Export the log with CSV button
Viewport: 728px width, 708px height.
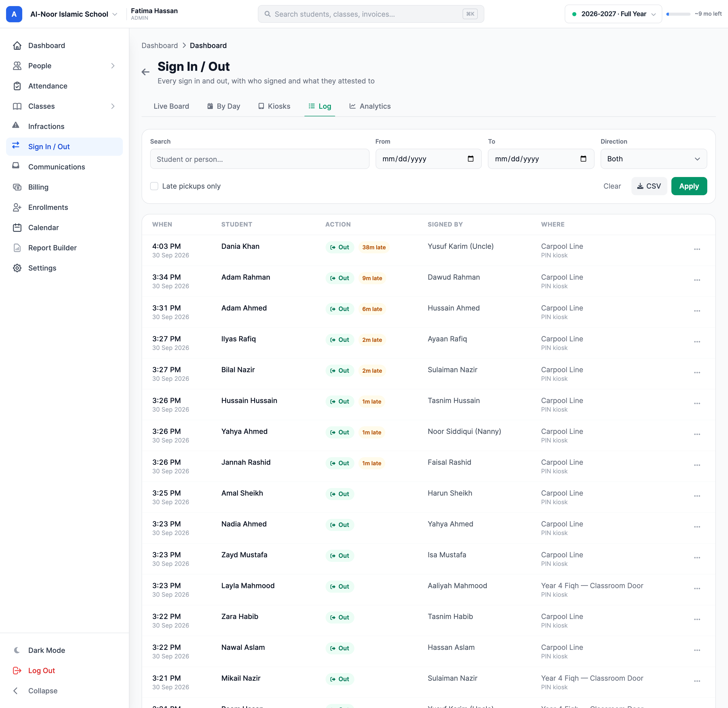pyautogui.click(x=649, y=186)
